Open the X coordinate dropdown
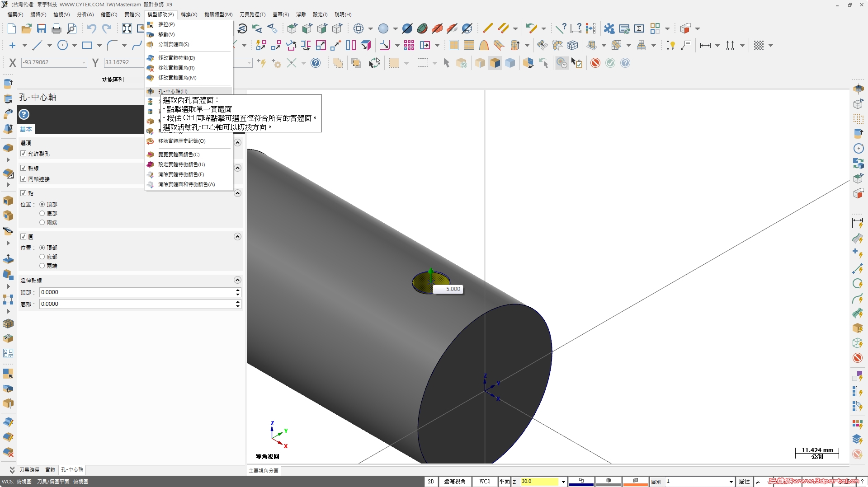This screenshot has height=487, width=868. [x=84, y=63]
